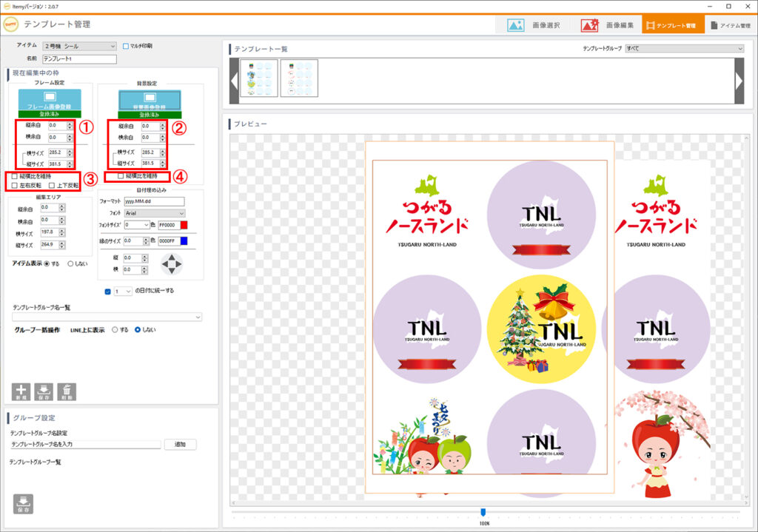The width and height of the screenshot is (758, 532).
Task: Click the 新規 plus icon button
Action: (x=22, y=391)
